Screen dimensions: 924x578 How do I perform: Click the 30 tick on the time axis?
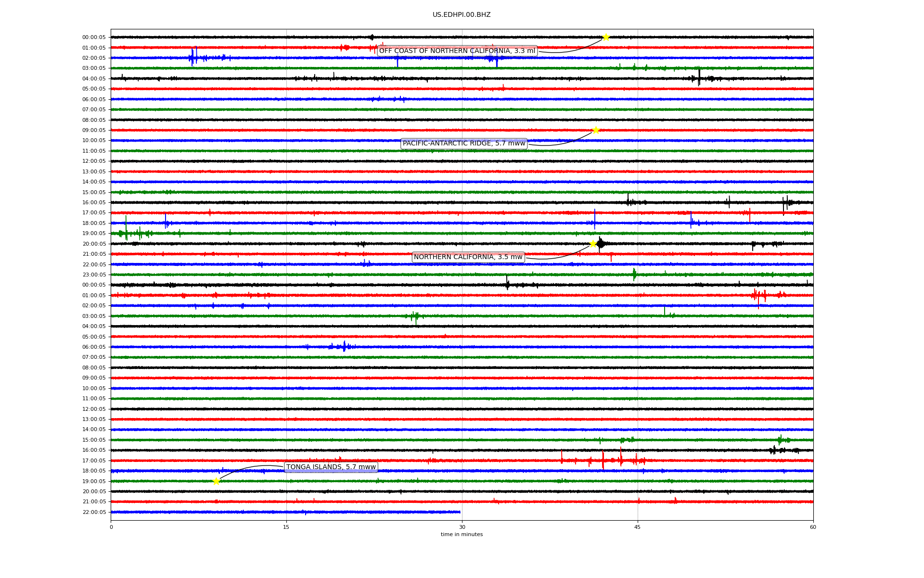click(x=462, y=527)
